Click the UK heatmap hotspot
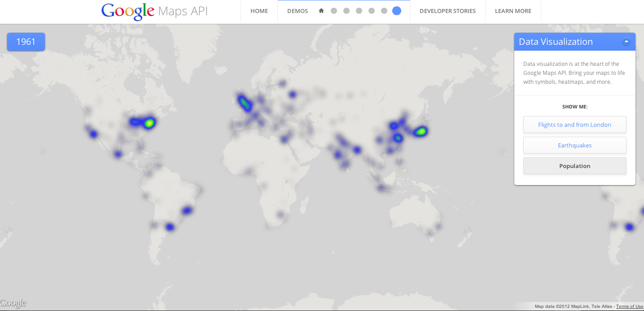This screenshot has height=311, width=644. coord(244,103)
